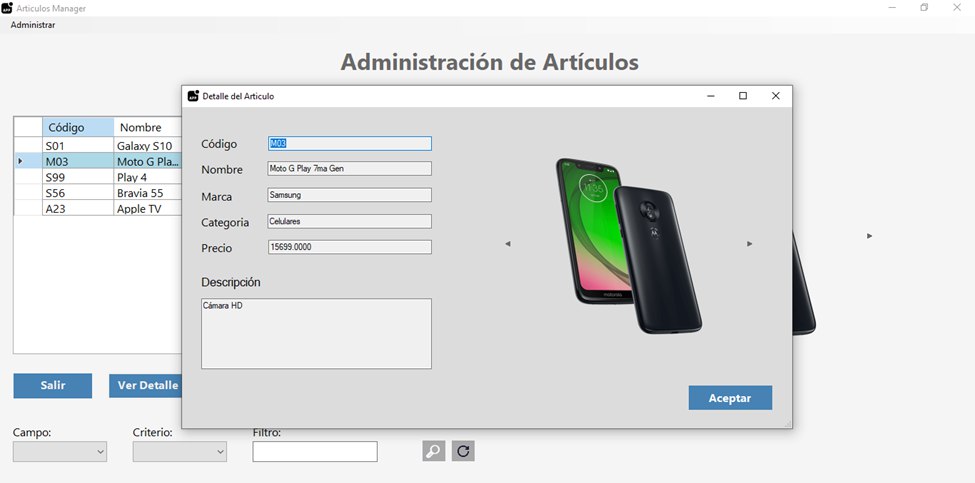The image size is (975, 483).
Task: Click right arrow in main window background
Action: coord(869,236)
